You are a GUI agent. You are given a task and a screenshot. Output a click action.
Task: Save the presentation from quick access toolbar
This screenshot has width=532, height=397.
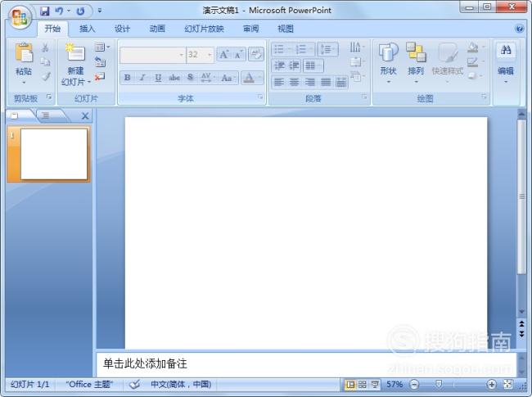45,11
